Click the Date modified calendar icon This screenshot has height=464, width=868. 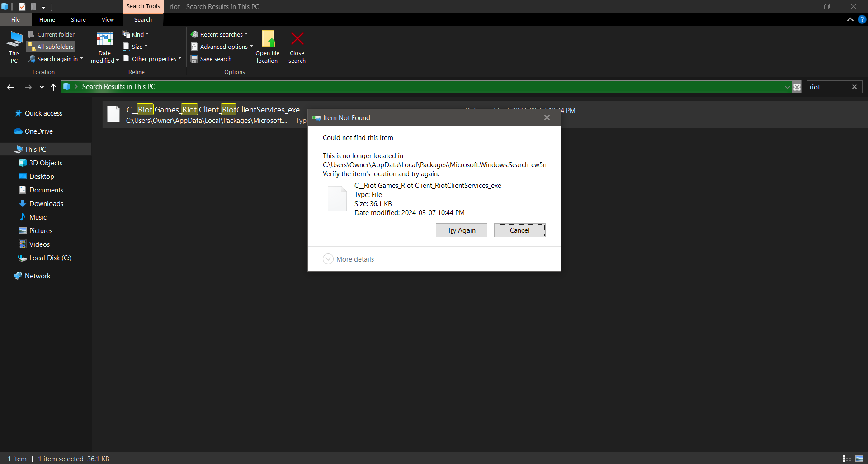(105, 39)
